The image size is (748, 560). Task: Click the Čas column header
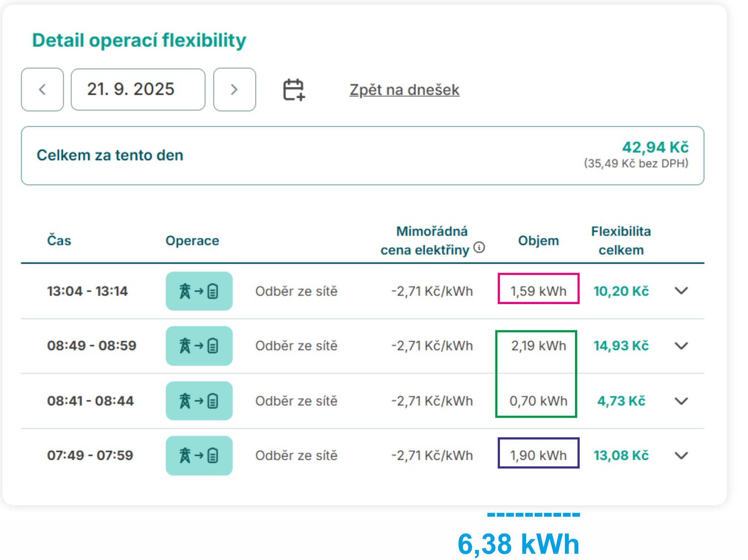coord(59,241)
